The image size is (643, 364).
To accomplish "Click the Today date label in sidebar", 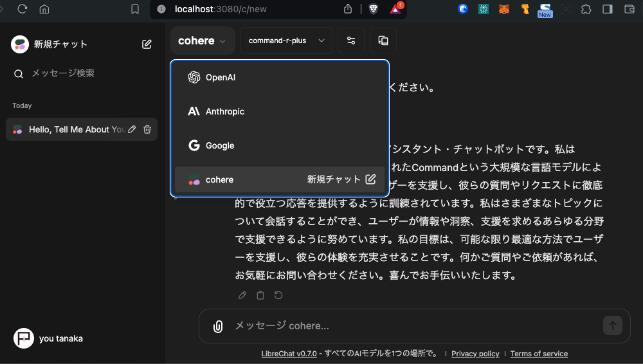I will (x=22, y=106).
